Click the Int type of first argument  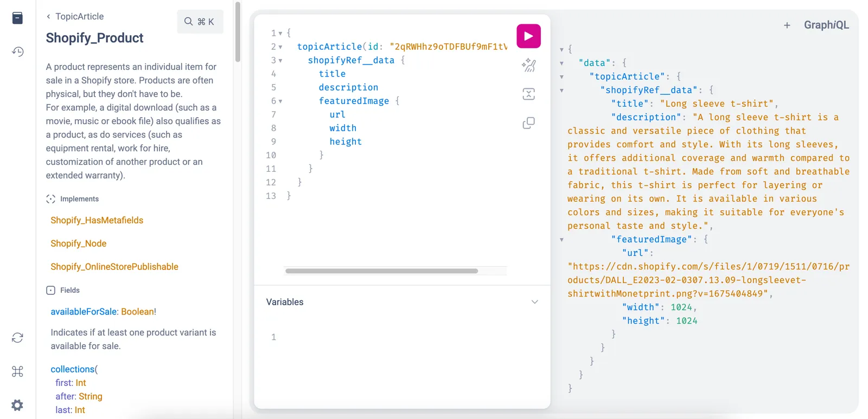81,383
